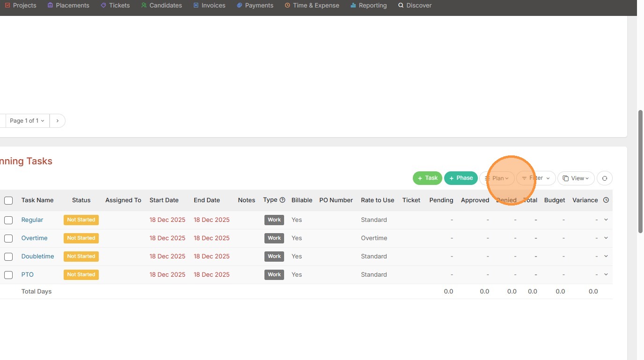Click the End Date column header
644x360 pixels.
pyautogui.click(x=207, y=200)
